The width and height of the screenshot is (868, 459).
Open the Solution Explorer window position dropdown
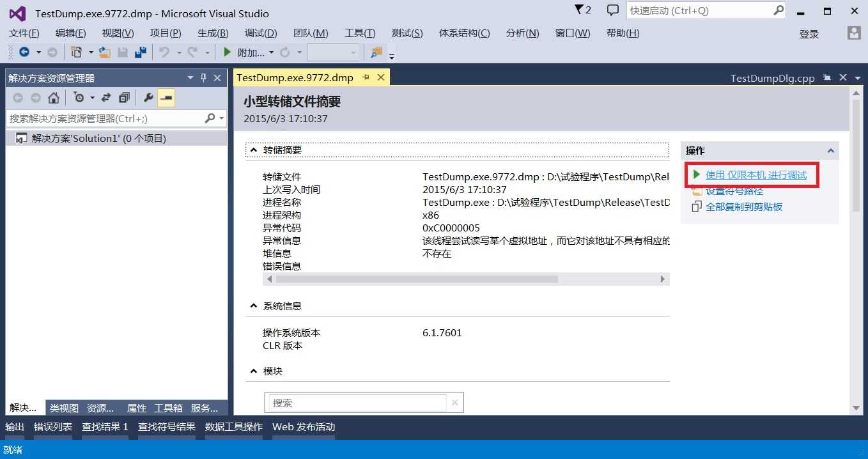pos(190,78)
